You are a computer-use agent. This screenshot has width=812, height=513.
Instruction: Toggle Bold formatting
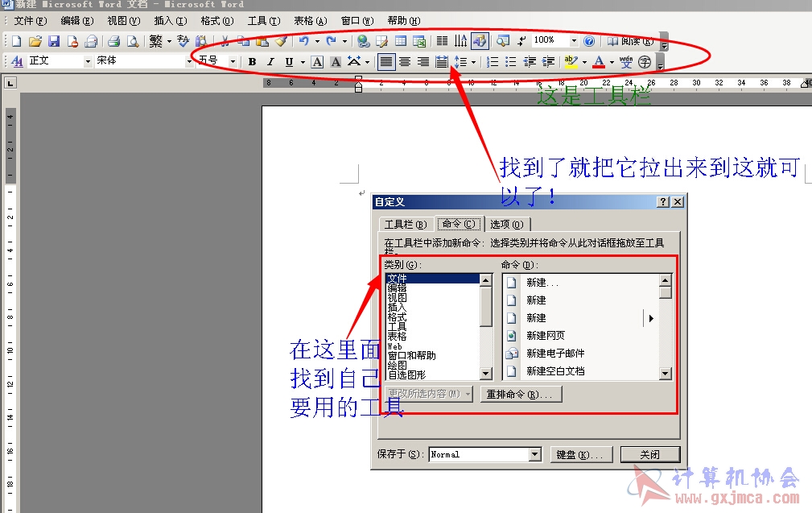(252, 62)
